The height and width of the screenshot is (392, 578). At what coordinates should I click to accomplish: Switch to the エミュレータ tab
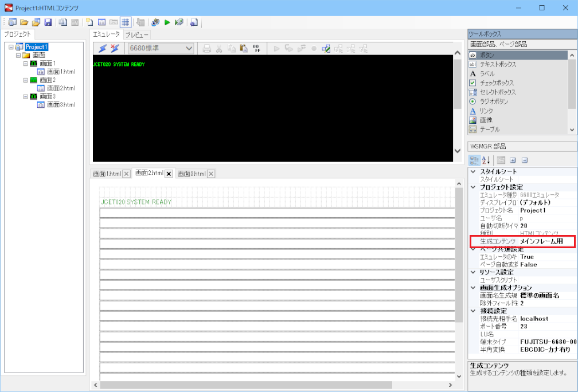click(106, 34)
